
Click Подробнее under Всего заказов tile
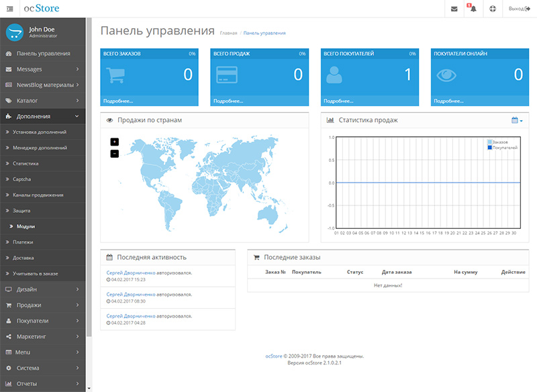(x=118, y=101)
